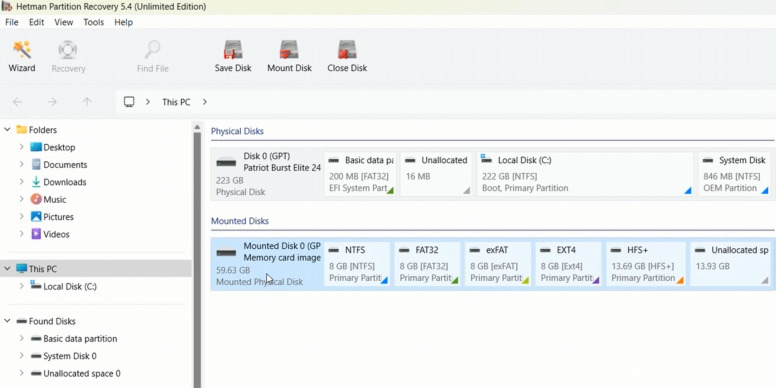Select the 8 GB NTFS mounted partition

pyautogui.click(x=357, y=264)
